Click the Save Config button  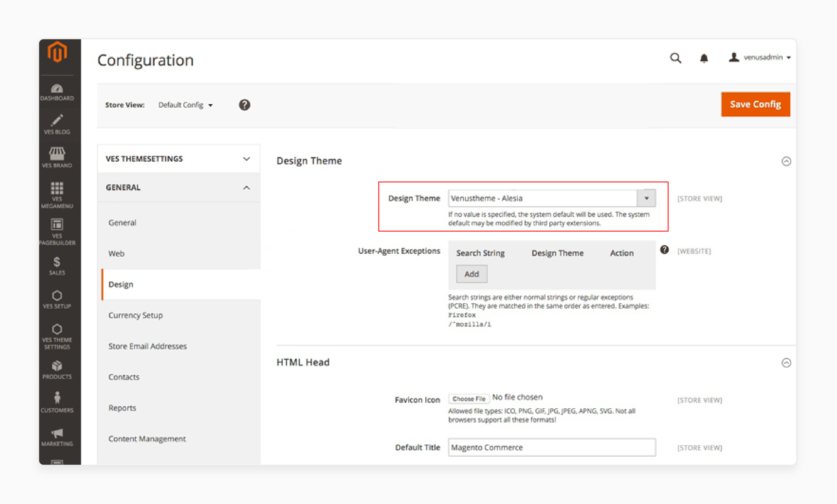[756, 104]
